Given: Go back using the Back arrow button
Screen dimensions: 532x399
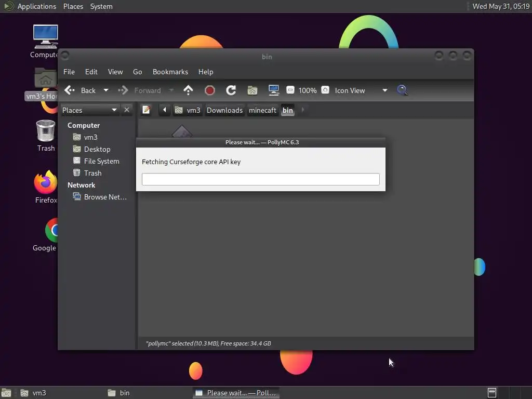Looking at the screenshot, I should click(79, 90).
